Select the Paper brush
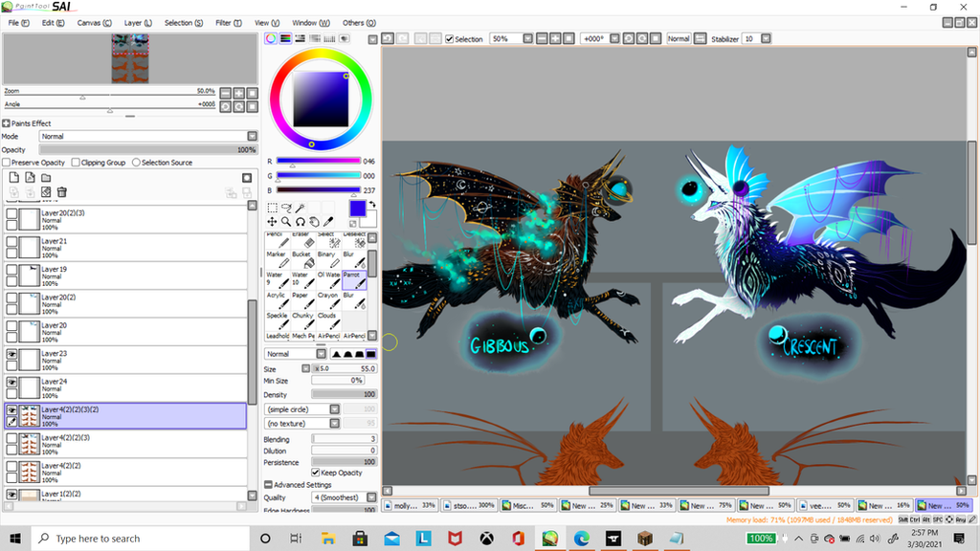Screen dimensions: 980x551 tap(303, 300)
